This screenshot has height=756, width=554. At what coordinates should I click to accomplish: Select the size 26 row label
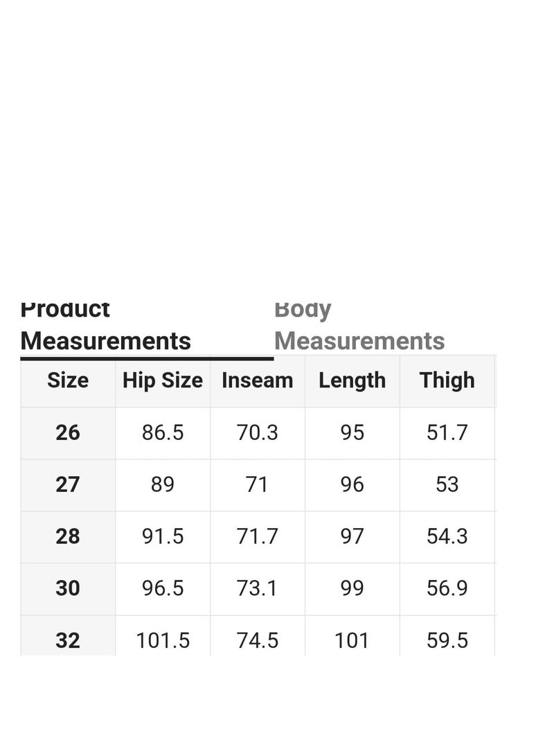pos(68,432)
